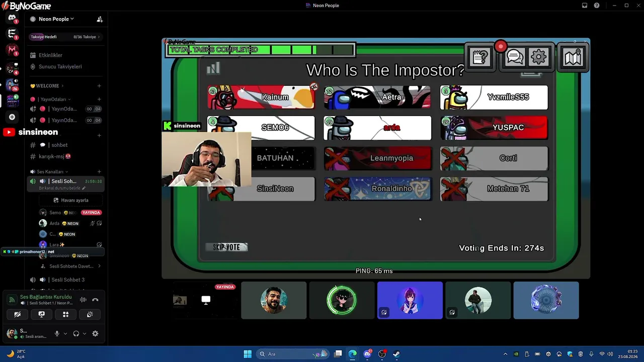The width and height of the screenshot is (644, 362).
Task: Add channel to YayınOdaları category
Action: [x=99, y=100]
